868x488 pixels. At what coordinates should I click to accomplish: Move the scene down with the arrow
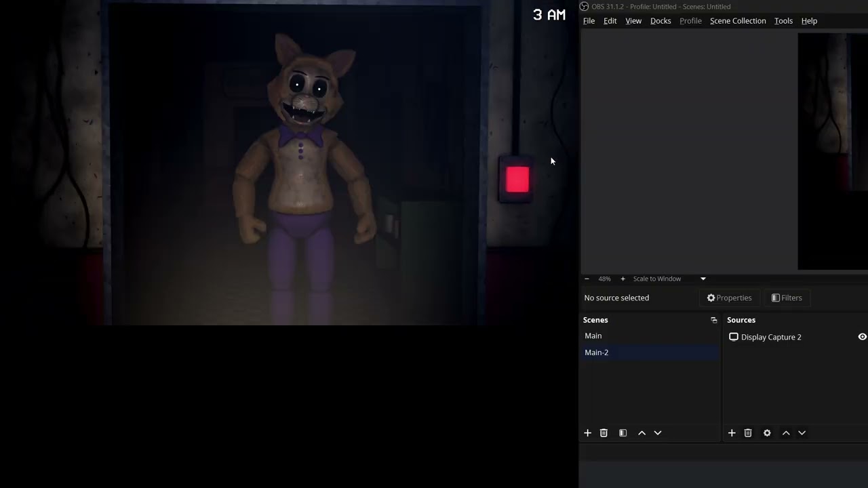click(x=658, y=433)
